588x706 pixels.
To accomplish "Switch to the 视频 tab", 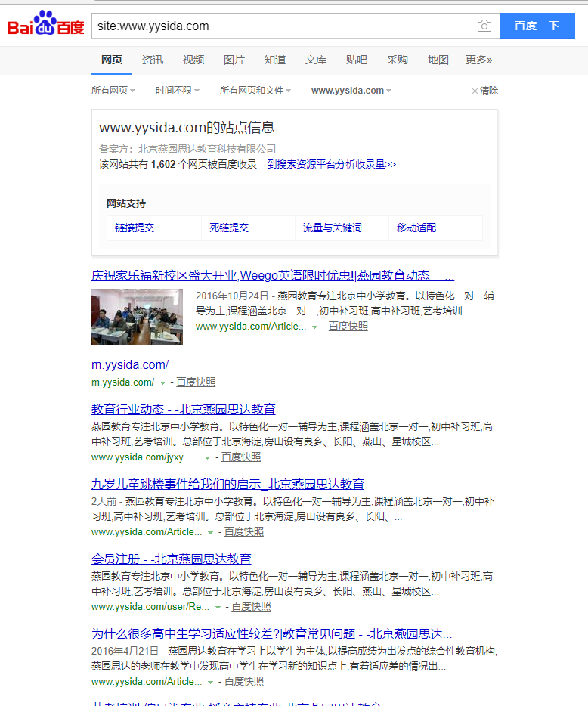I will [x=193, y=60].
